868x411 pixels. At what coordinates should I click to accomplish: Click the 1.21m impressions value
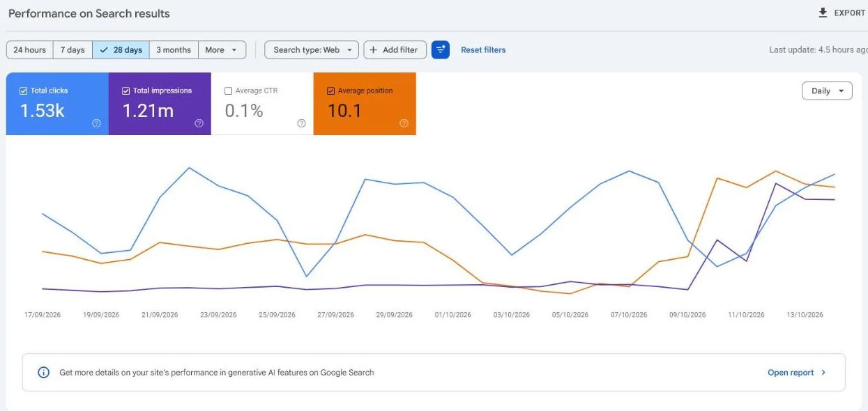click(x=148, y=111)
